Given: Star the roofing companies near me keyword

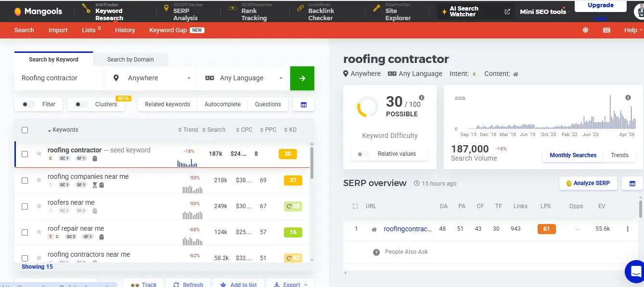Looking at the screenshot, I should click(39, 180).
